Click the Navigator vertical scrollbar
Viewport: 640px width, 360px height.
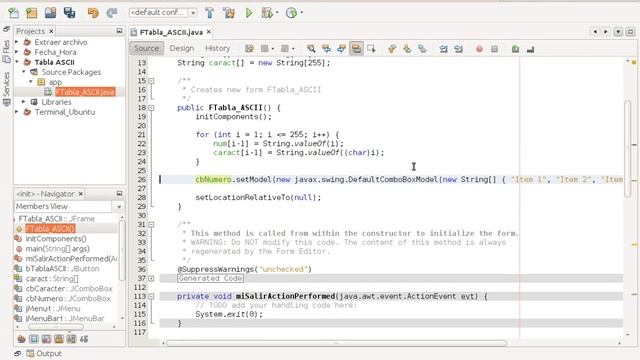(122, 251)
